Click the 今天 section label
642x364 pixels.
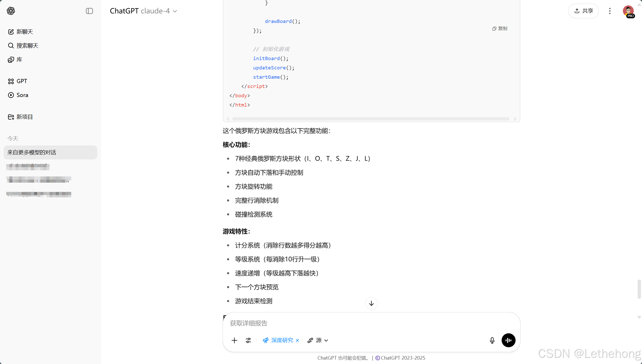13,139
